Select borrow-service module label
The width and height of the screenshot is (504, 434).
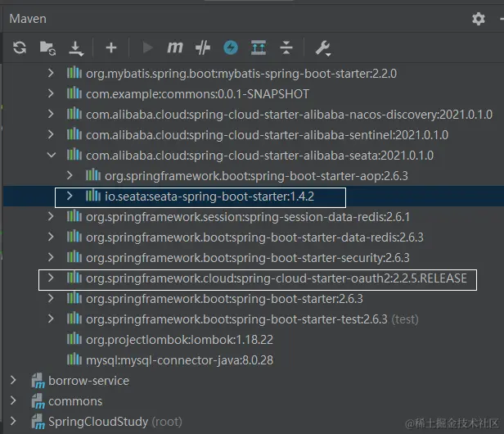pos(88,381)
